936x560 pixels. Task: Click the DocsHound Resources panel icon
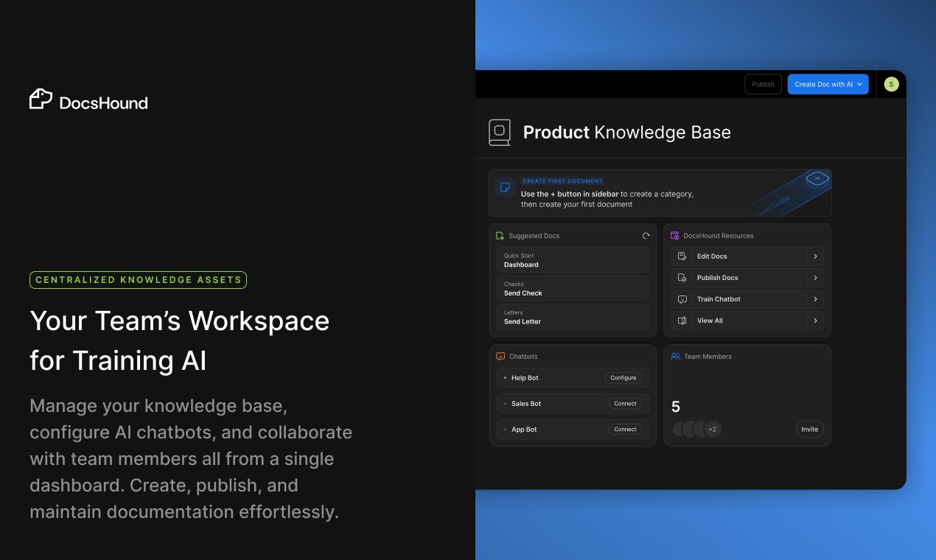[674, 236]
